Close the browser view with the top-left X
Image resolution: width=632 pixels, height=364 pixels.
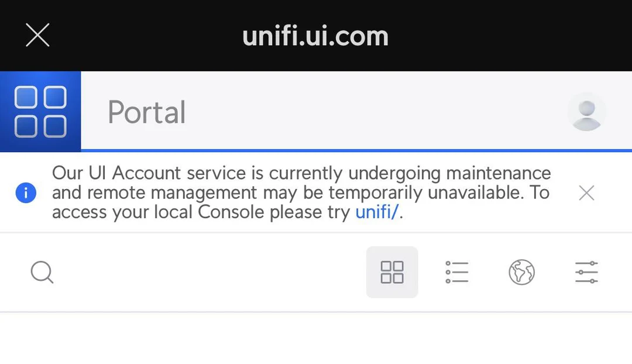(37, 35)
